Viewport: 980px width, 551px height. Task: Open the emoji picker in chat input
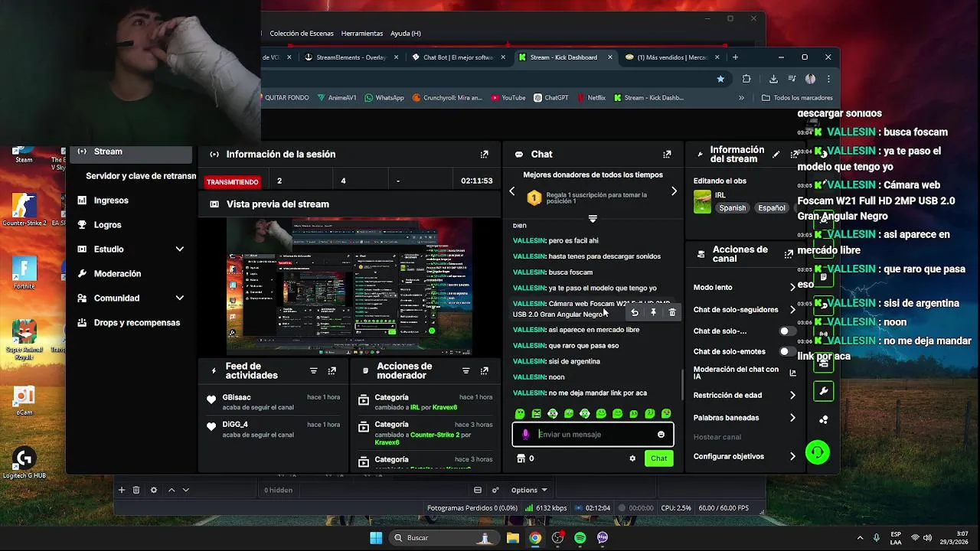(661, 434)
